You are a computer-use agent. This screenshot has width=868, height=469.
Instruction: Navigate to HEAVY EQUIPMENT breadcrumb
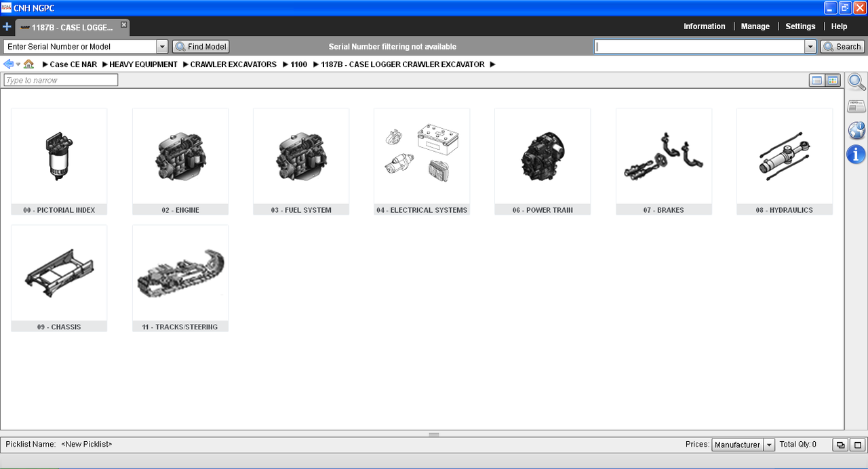click(143, 64)
